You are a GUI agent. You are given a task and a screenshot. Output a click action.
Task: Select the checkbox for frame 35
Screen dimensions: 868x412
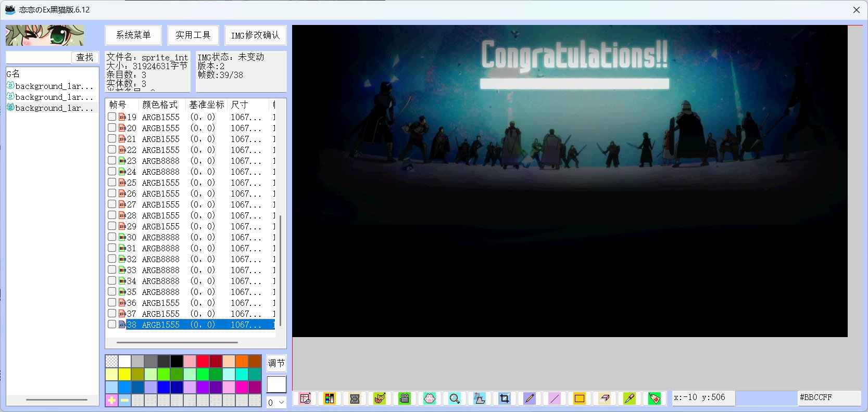point(112,291)
